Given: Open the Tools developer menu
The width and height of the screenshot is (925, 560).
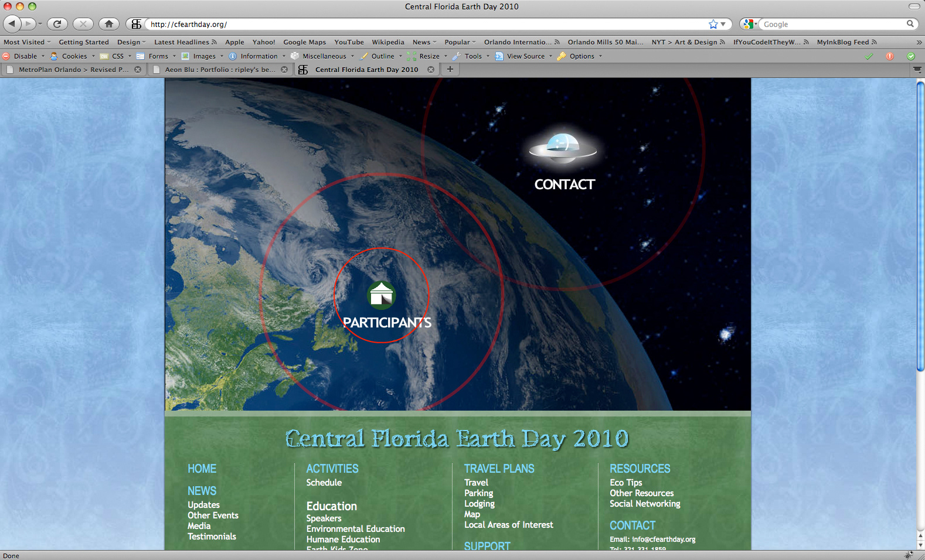Looking at the screenshot, I should tap(471, 56).
